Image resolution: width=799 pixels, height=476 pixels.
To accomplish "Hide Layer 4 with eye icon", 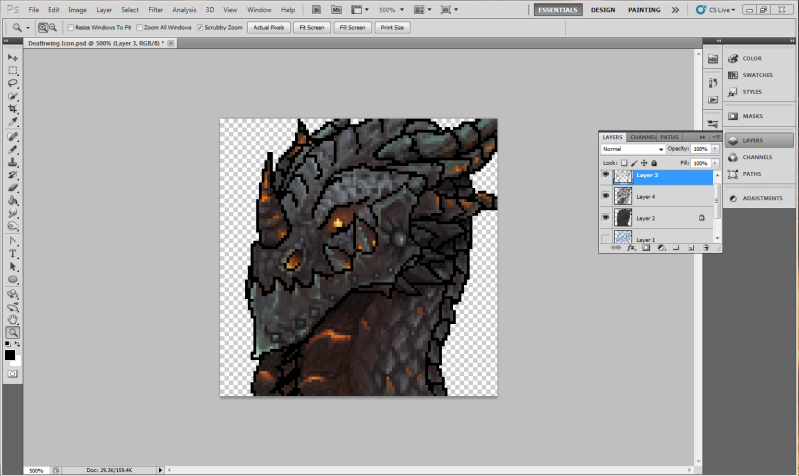I will tap(605, 196).
